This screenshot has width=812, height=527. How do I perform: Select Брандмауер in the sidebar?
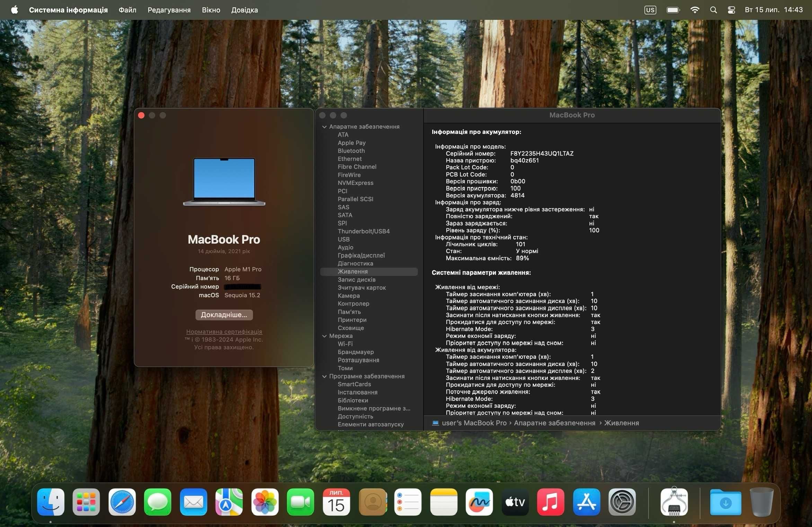356,352
